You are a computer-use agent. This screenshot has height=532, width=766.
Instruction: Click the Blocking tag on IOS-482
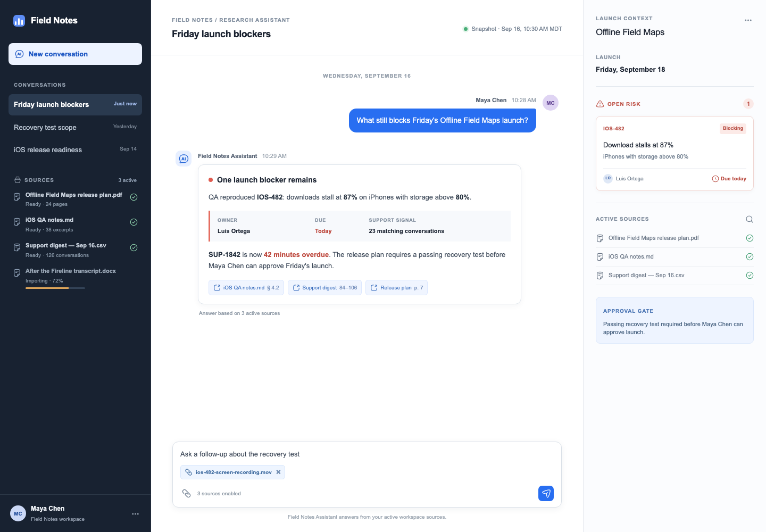pos(733,128)
